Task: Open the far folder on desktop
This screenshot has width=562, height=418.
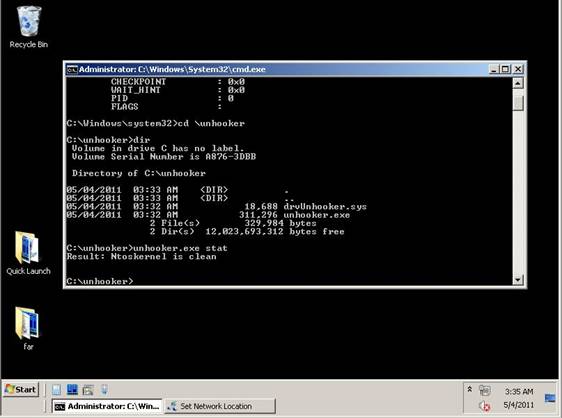Action: point(28,328)
